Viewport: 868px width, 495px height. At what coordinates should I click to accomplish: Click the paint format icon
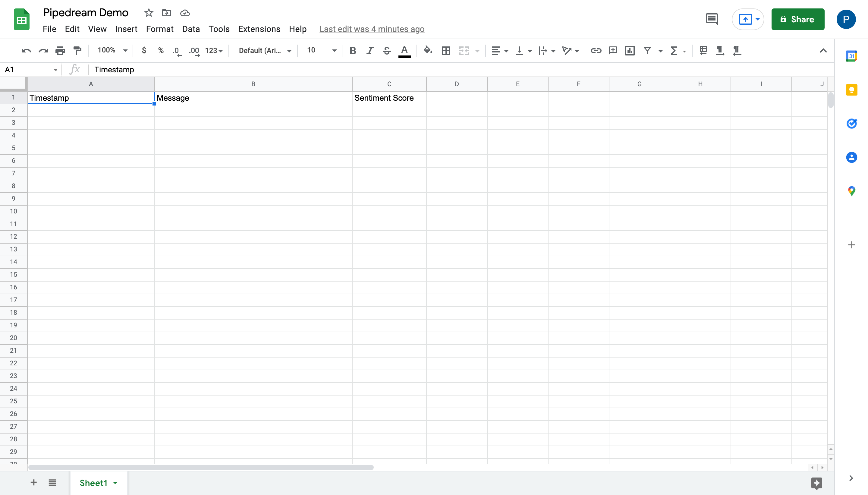(77, 51)
